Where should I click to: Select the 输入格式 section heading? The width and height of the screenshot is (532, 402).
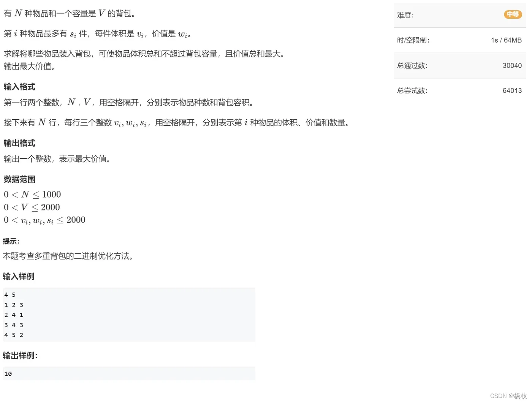(19, 87)
